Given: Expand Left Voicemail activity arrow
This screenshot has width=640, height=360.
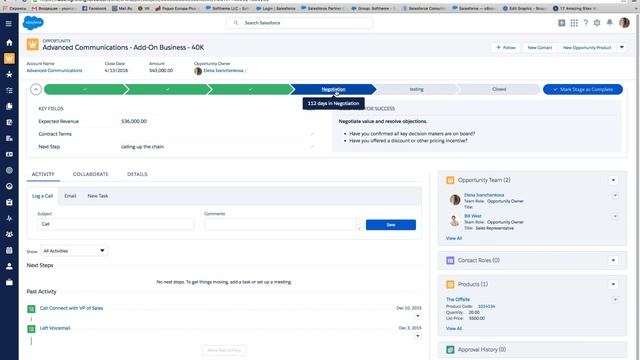Looking at the screenshot, I should [418, 336].
